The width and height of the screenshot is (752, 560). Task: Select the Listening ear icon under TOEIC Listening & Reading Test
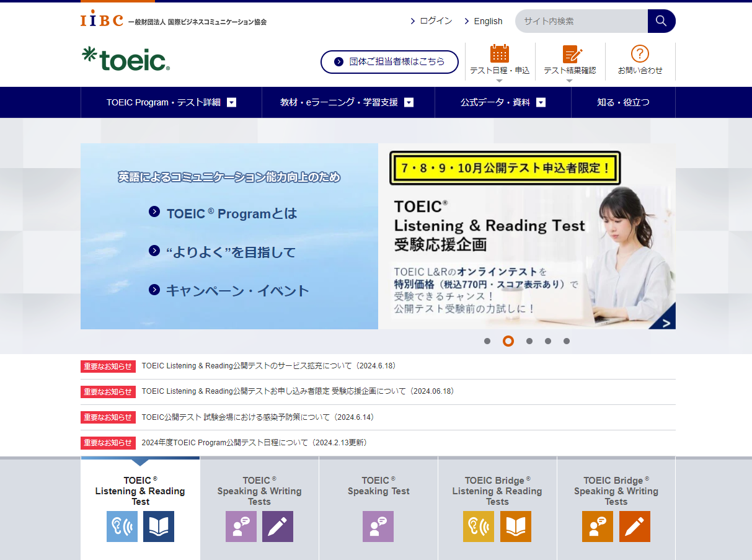[x=122, y=526]
